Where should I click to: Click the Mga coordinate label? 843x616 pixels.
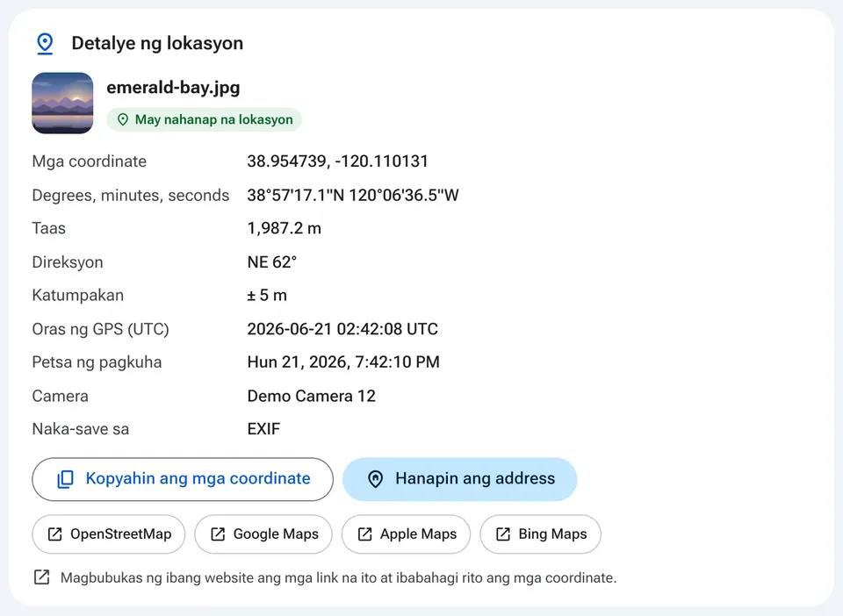click(x=90, y=161)
